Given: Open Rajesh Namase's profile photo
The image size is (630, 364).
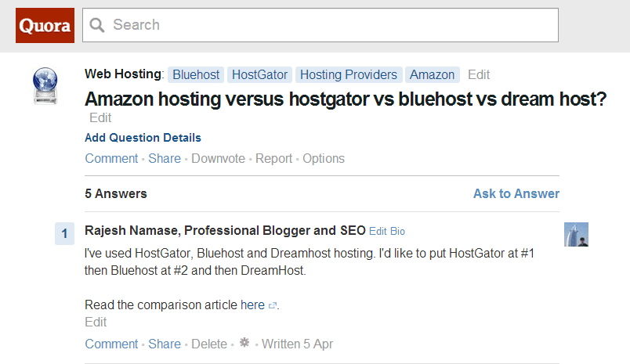Looking at the screenshot, I should click(x=576, y=234).
